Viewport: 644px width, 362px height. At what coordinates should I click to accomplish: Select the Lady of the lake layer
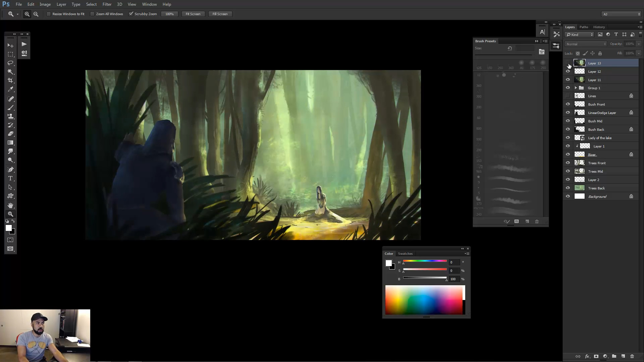[x=600, y=138]
